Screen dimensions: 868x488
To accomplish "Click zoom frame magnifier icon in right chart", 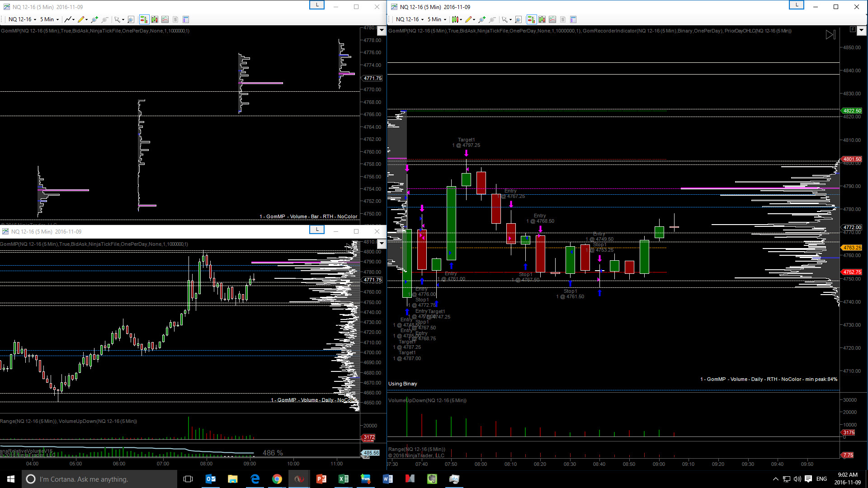I will pyautogui.click(x=518, y=19).
